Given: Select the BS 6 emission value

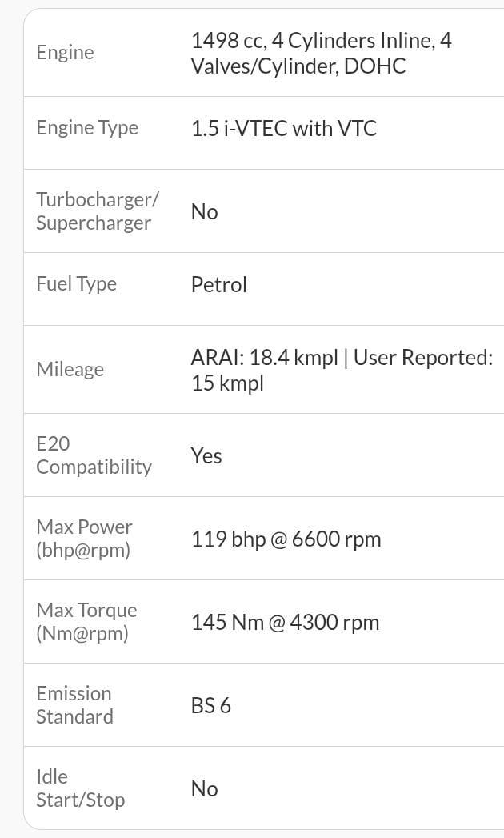Looking at the screenshot, I should 210,706.
